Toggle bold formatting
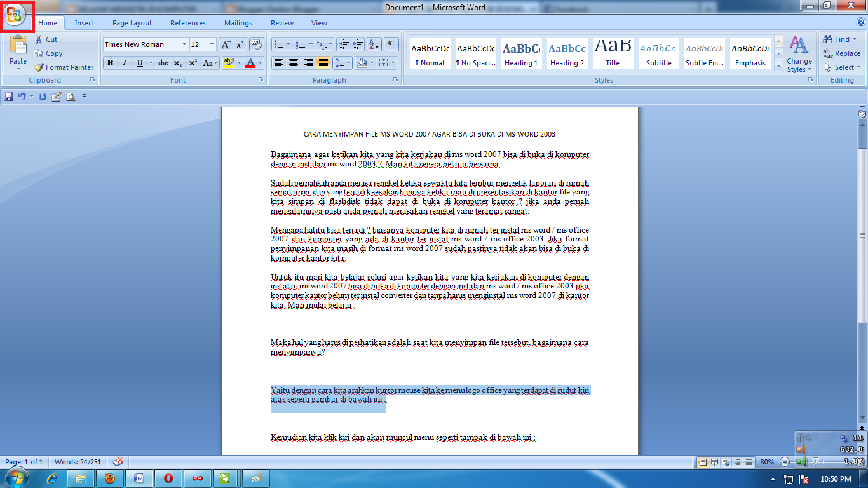Image resolution: width=868 pixels, height=488 pixels. tap(110, 63)
